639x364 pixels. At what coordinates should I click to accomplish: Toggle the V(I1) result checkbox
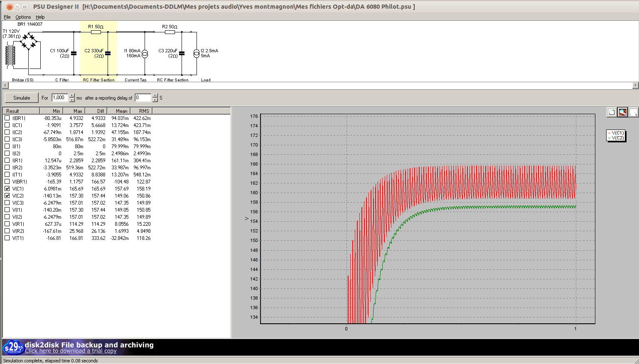7,210
